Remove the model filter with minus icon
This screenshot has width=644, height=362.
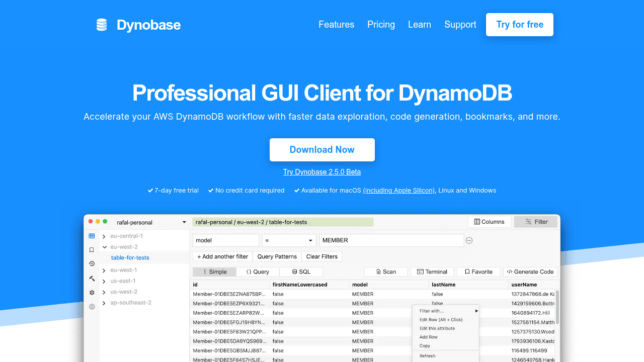click(469, 240)
